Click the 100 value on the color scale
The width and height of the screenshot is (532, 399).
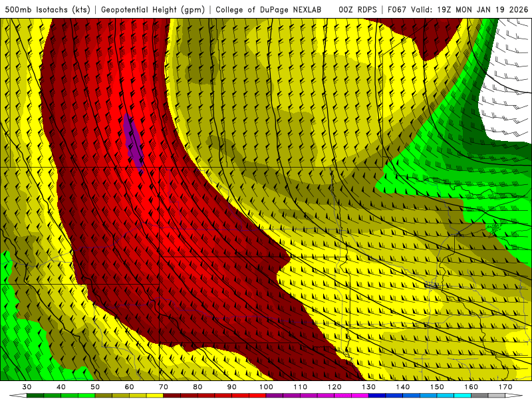(x=266, y=387)
